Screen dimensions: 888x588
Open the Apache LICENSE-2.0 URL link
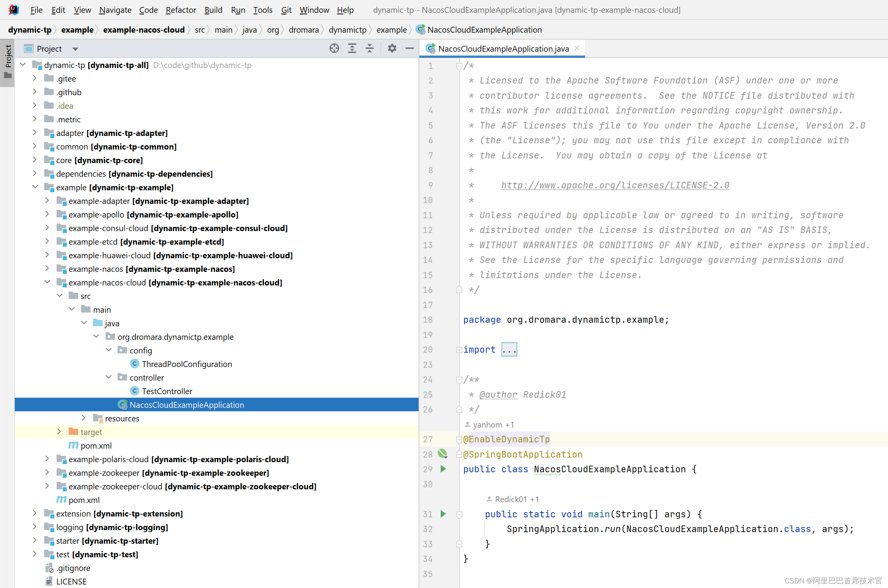(x=615, y=185)
